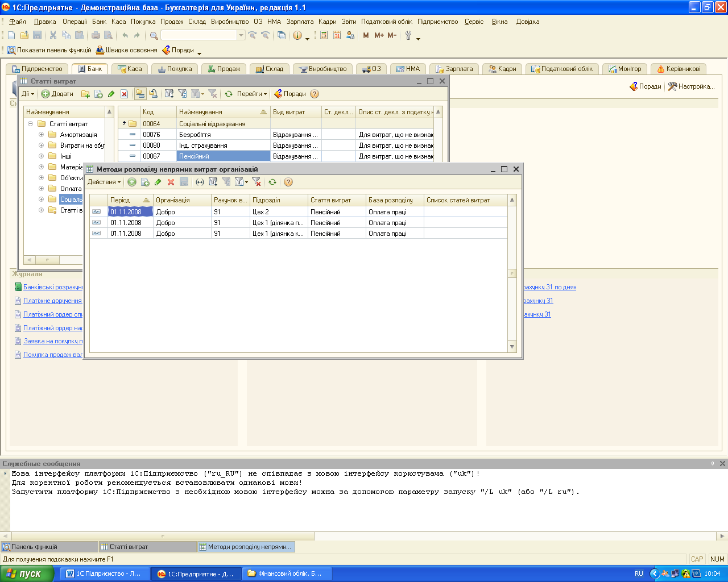Open the Calendar icon in main toolbar
The width and height of the screenshot is (728, 582).
(x=337, y=35)
